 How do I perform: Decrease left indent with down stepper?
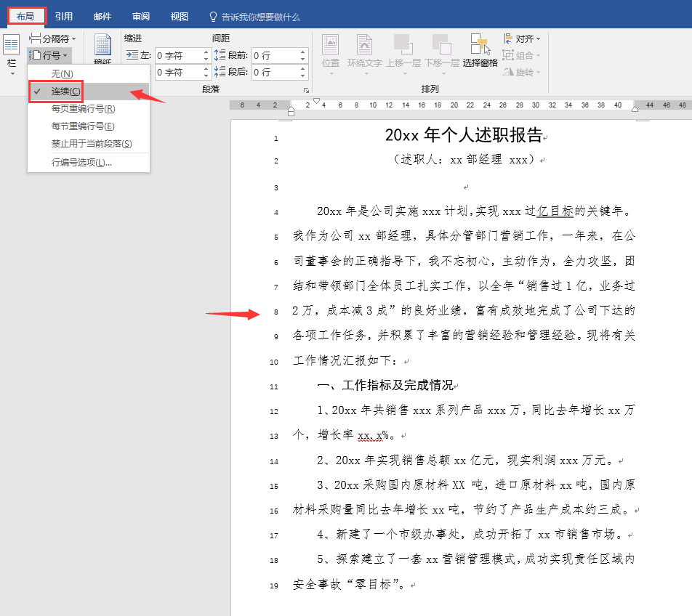click(206, 59)
